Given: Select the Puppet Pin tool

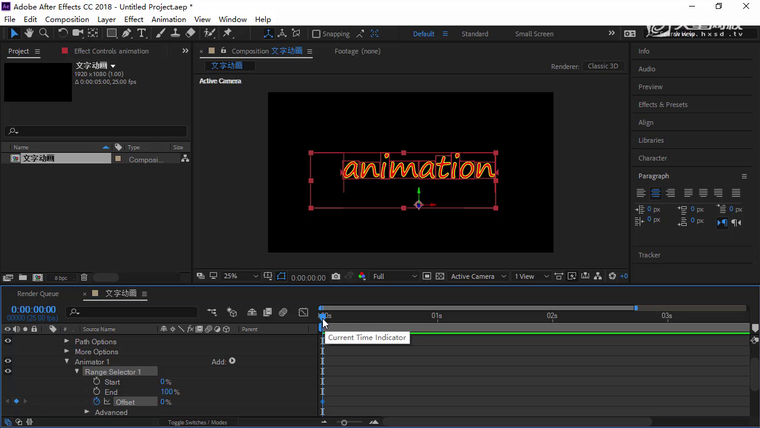Looking at the screenshot, I should 228,33.
